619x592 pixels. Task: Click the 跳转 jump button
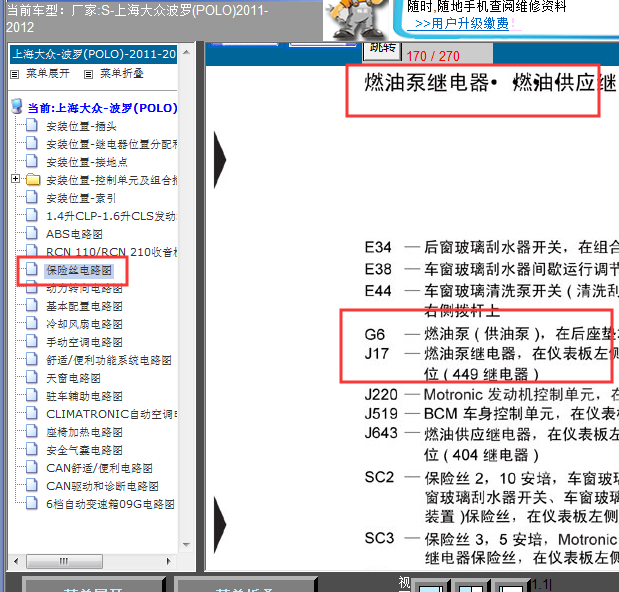coord(382,51)
